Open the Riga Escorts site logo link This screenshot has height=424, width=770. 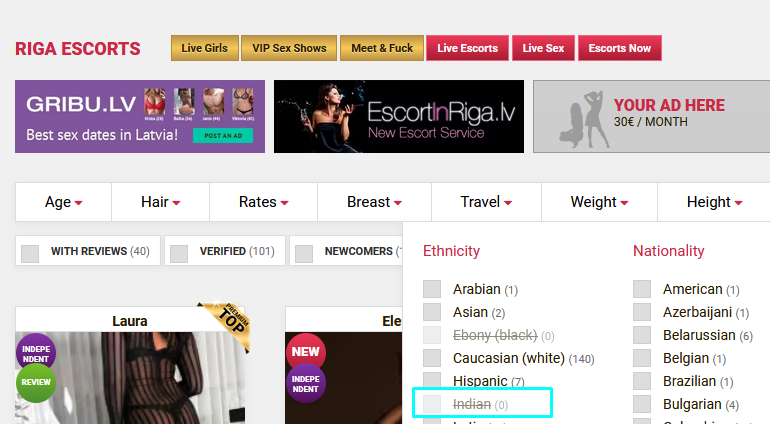(x=78, y=49)
